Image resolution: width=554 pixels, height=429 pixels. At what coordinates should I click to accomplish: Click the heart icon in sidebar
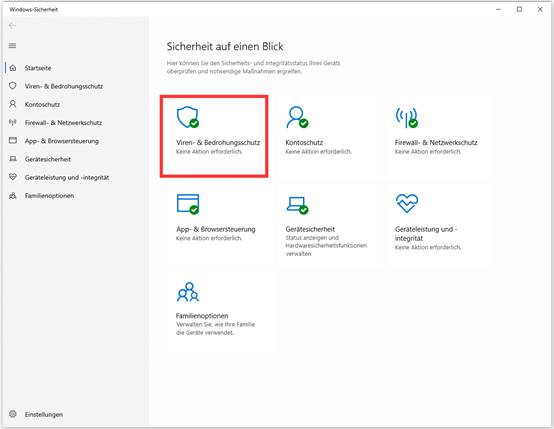click(x=13, y=177)
